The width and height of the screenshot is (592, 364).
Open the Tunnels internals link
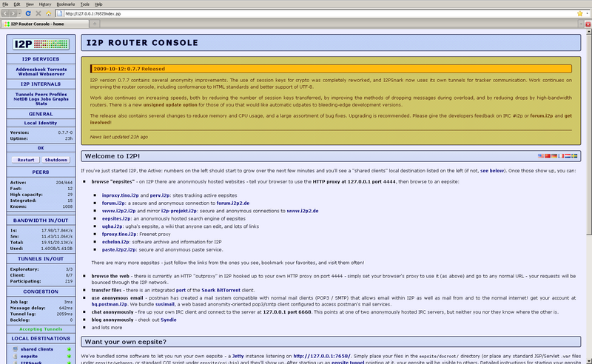pos(24,95)
